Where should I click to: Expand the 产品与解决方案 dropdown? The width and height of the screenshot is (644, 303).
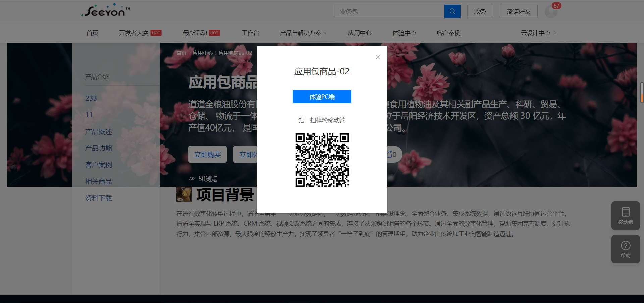(x=303, y=33)
